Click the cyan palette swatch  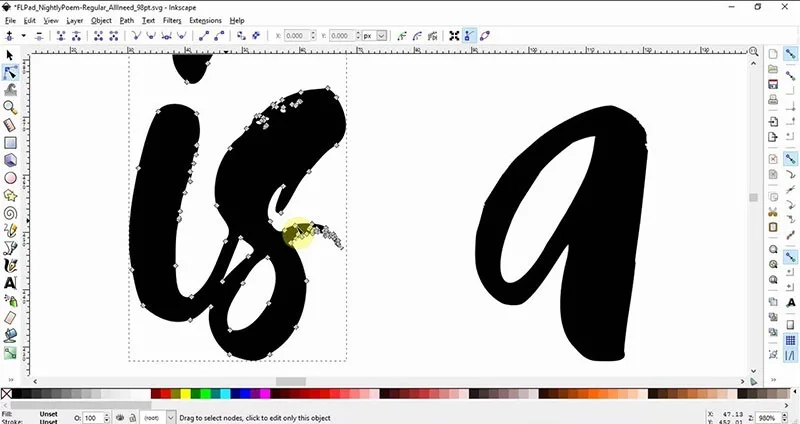[x=225, y=393]
